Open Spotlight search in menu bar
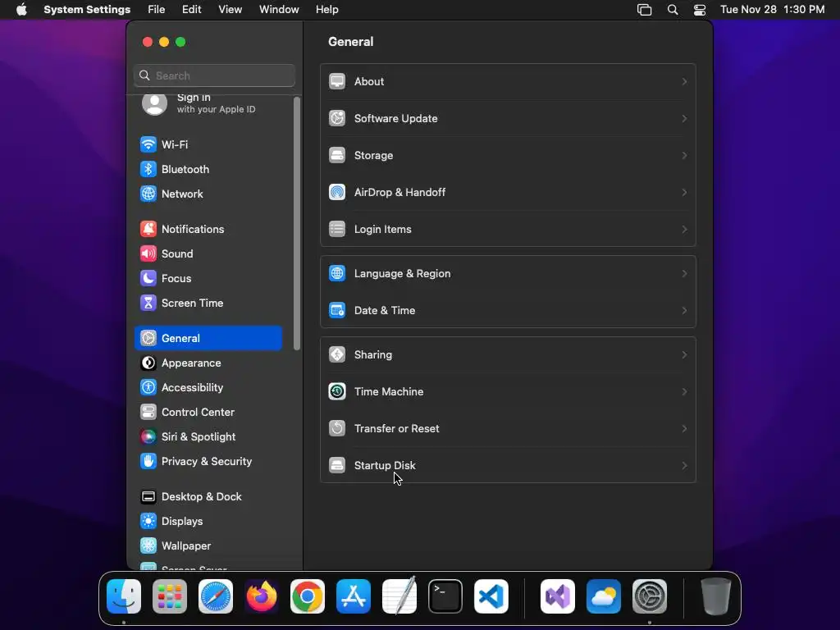The image size is (840, 630). click(x=673, y=10)
